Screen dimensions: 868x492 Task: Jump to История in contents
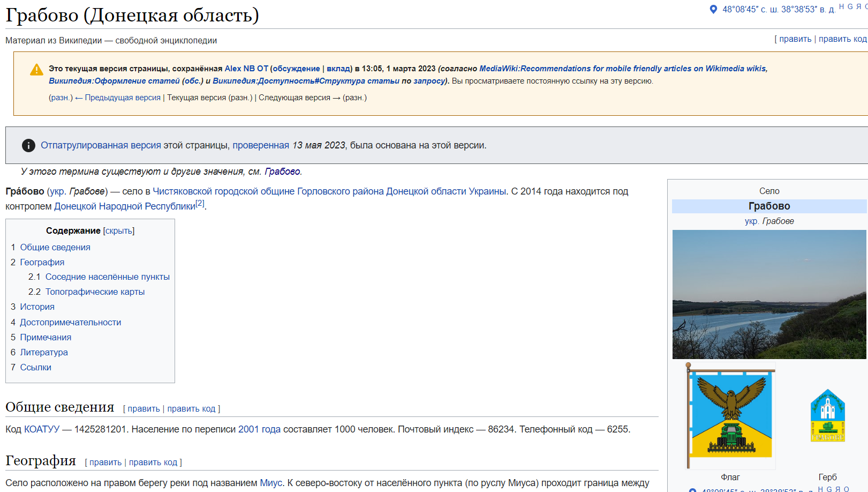(x=37, y=307)
